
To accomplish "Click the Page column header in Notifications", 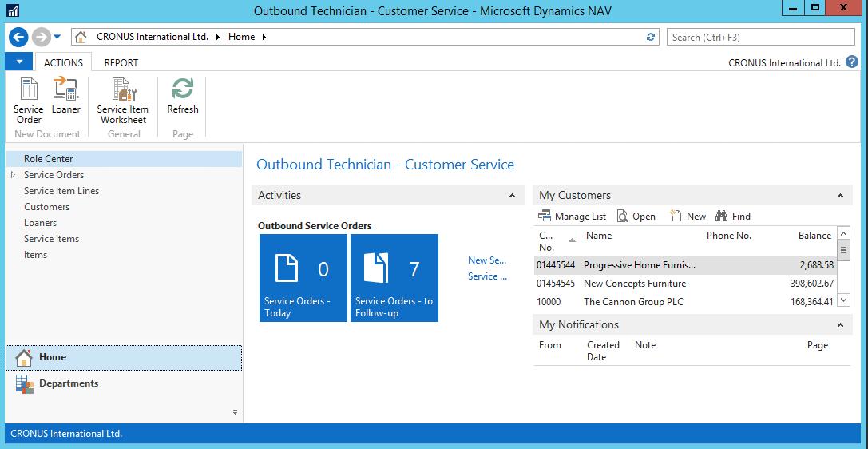I will [818, 345].
